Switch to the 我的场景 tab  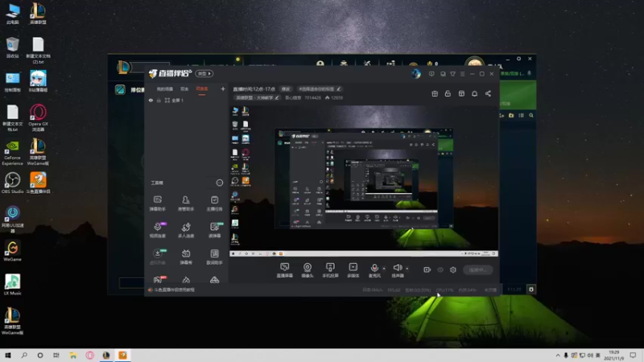(x=165, y=89)
